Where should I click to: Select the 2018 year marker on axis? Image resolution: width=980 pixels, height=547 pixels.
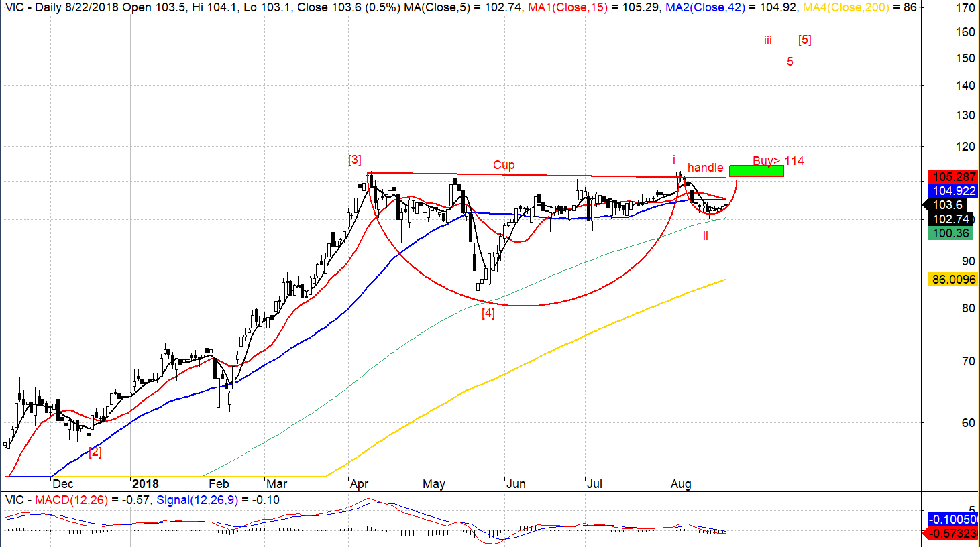pyautogui.click(x=145, y=484)
